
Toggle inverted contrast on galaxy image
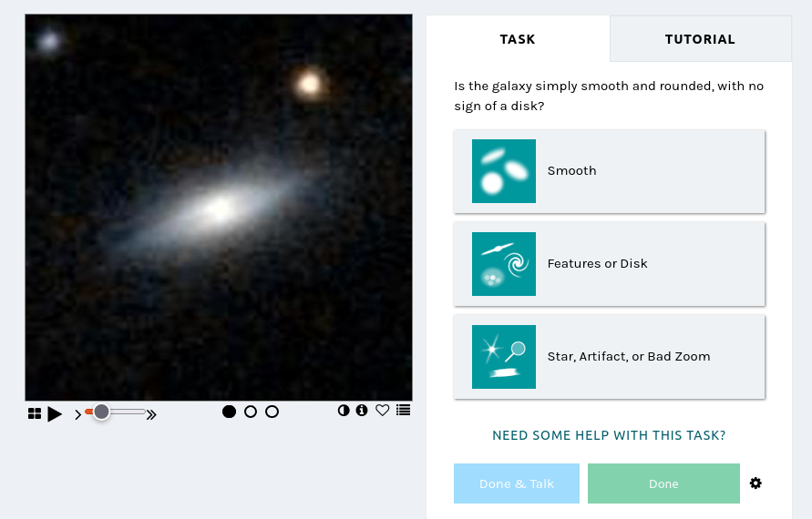click(x=344, y=411)
